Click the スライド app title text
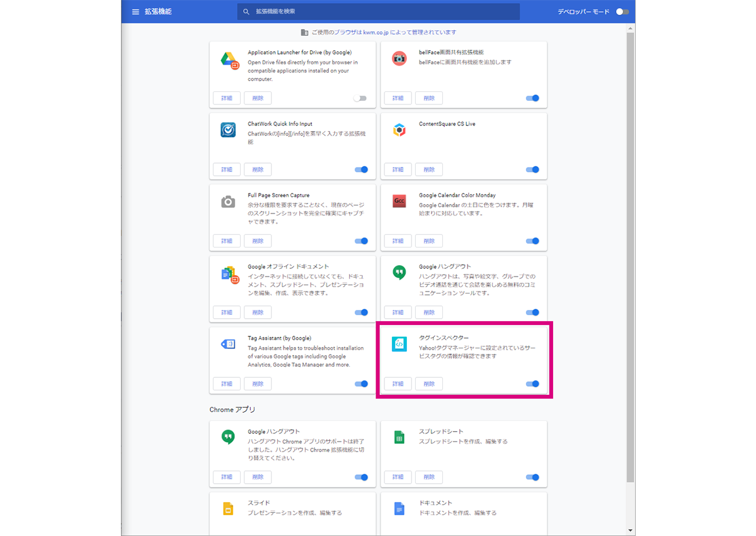The height and width of the screenshot is (536, 756). click(x=259, y=503)
